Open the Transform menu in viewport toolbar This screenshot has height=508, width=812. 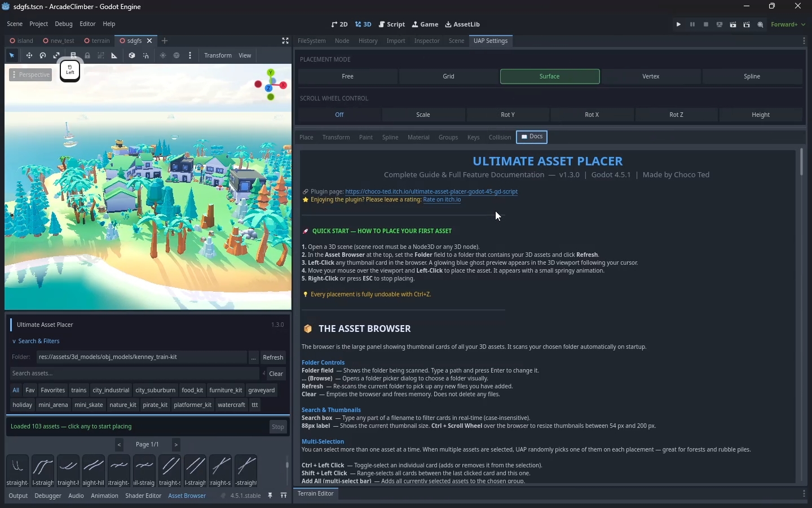pos(218,56)
